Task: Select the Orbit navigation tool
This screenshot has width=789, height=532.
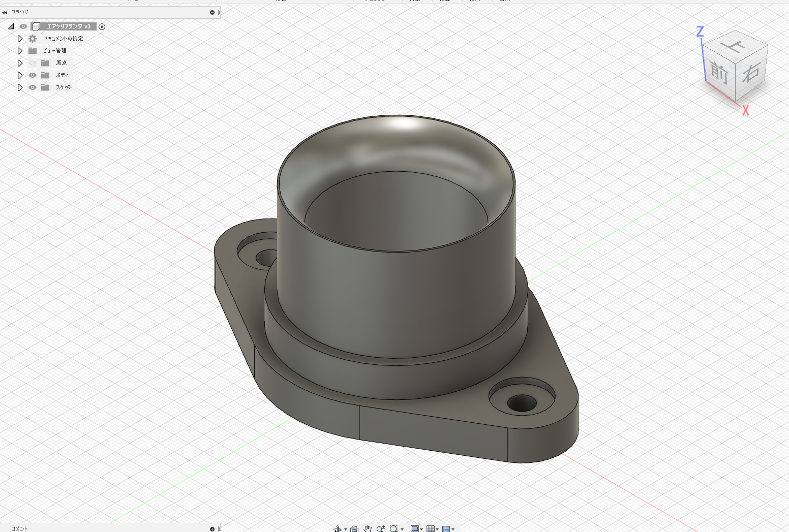Action: pyautogui.click(x=338, y=529)
